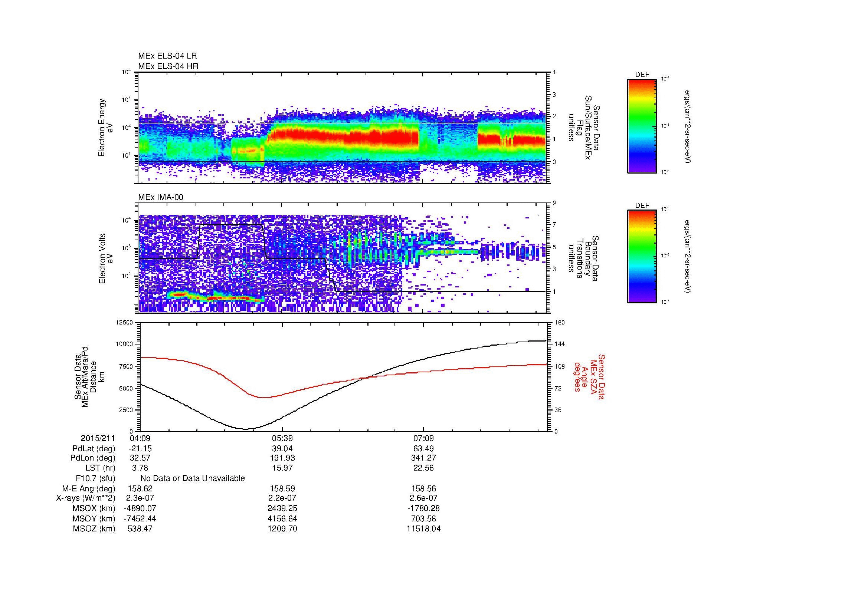Click the X-rays value '2.3e-07'
This screenshot has height=613, width=868.
pos(140,498)
